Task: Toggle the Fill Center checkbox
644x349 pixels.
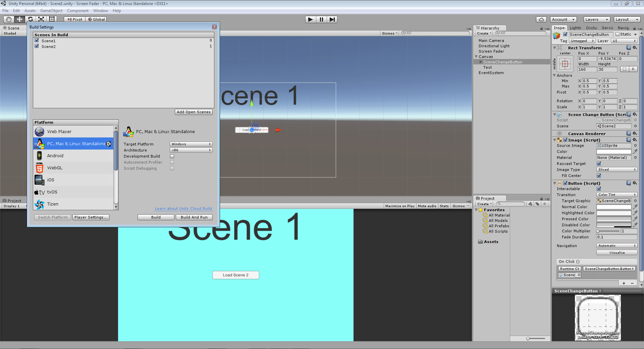Action: click(599, 176)
